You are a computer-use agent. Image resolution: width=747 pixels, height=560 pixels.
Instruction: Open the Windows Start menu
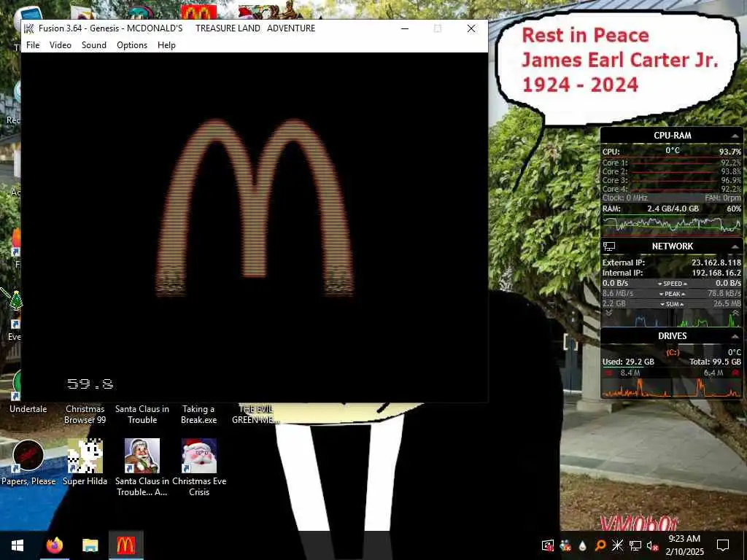[18, 545]
